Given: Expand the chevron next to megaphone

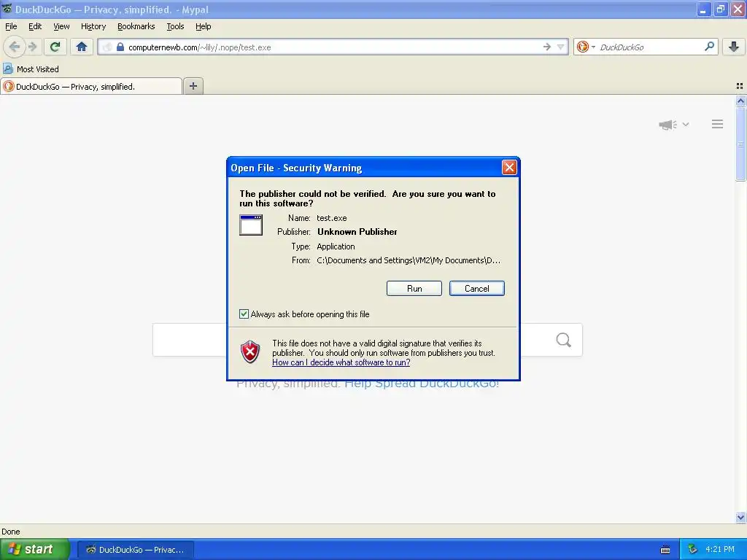Looking at the screenshot, I should (686, 124).
